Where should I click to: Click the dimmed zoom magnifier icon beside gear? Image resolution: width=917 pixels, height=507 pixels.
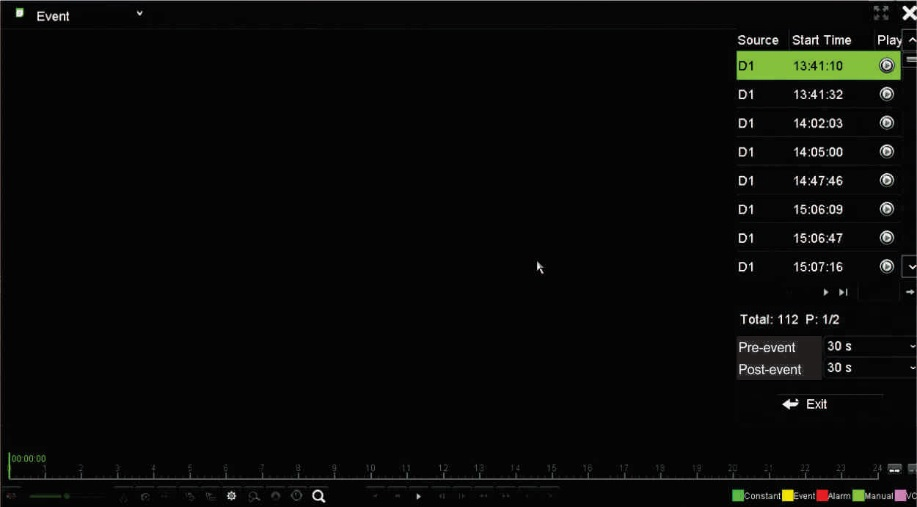pyautogui.click(x=254, y=496)
